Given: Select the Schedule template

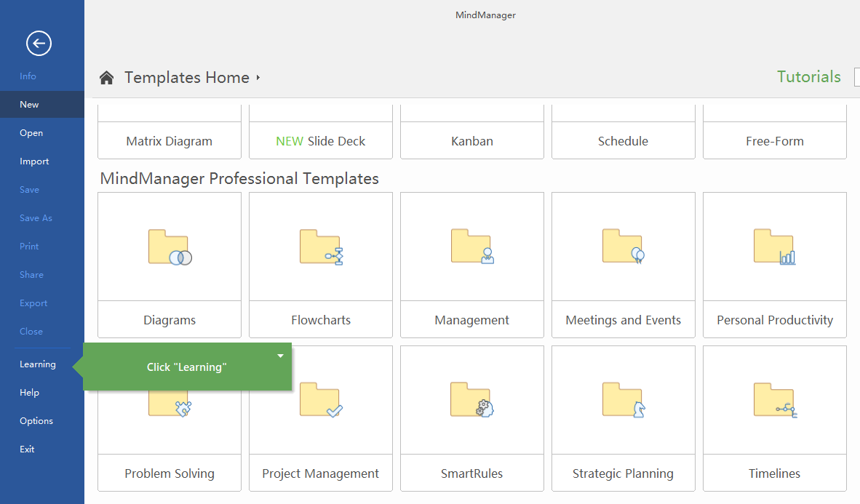Looking at the screenshot, I should 624,132.
